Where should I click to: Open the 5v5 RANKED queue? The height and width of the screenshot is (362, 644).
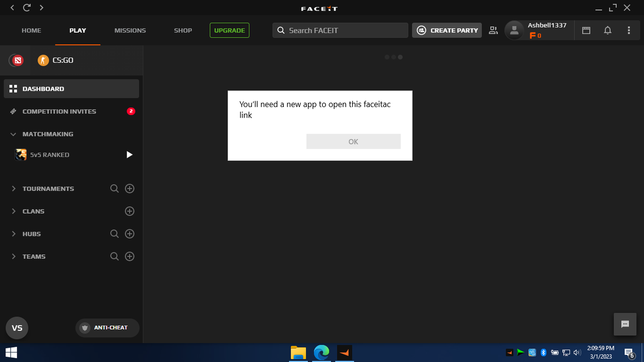coord(49,154)
